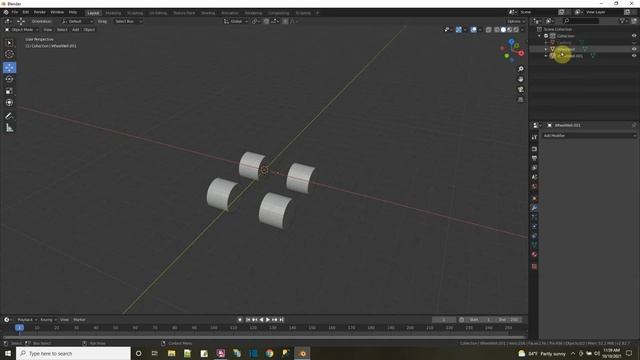Click the pan view hand icon
This screenshot has height=360, width=640.
click(x=520, y=79)
